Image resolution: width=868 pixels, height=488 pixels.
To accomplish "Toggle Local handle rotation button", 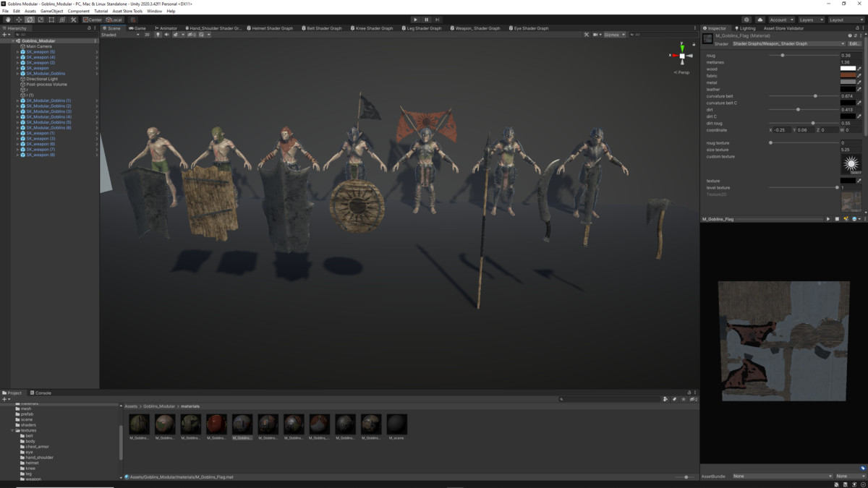I will (x=114, y=20).
